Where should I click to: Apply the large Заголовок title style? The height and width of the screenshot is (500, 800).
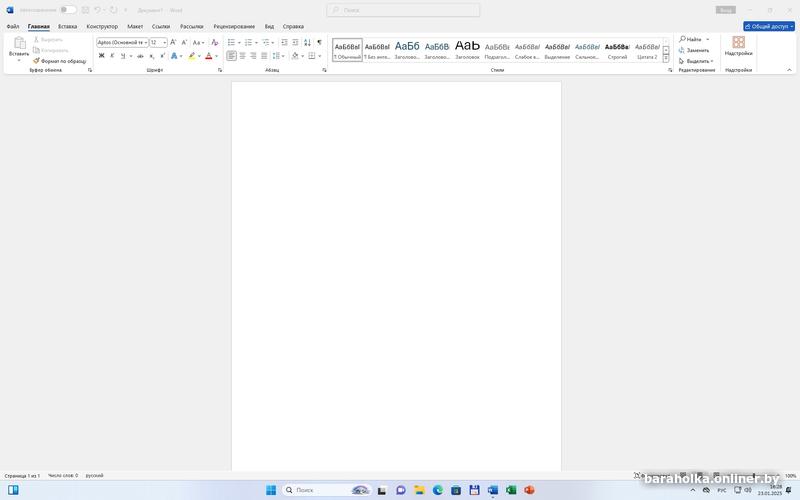(467, 49)
